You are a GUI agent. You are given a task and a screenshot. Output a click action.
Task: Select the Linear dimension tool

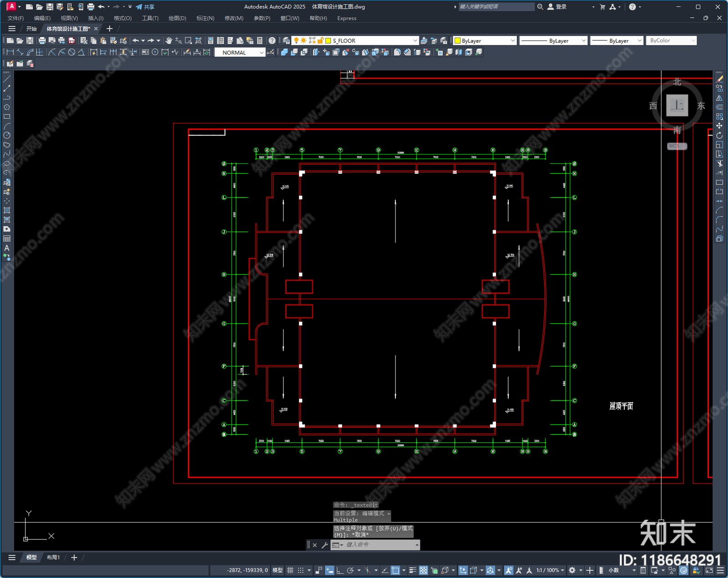(x=10, y=52)
